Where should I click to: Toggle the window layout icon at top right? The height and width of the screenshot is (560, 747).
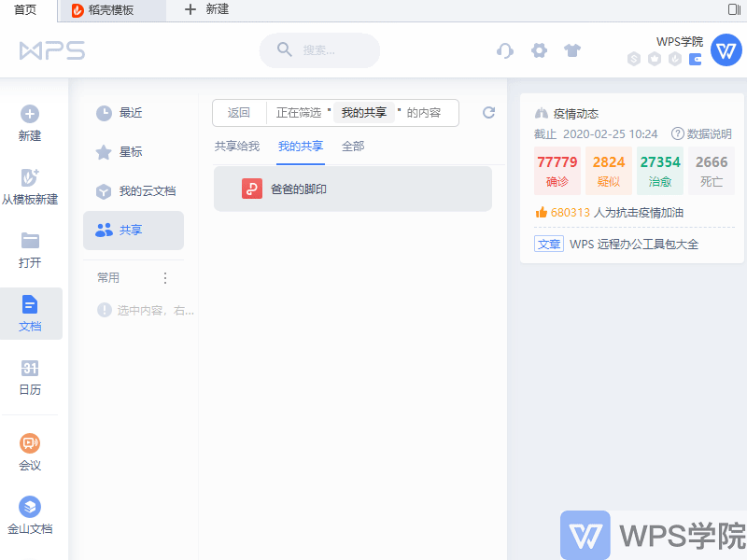click(734, 9)
